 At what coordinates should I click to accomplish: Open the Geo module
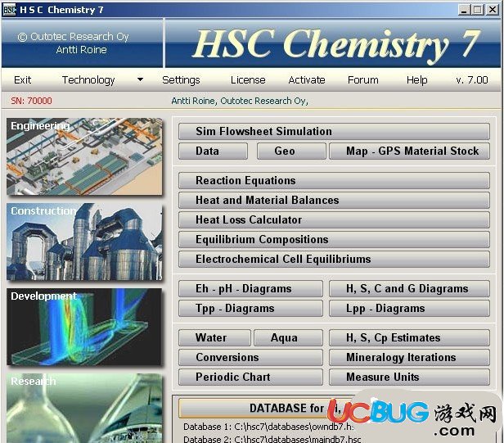point(291,151)
